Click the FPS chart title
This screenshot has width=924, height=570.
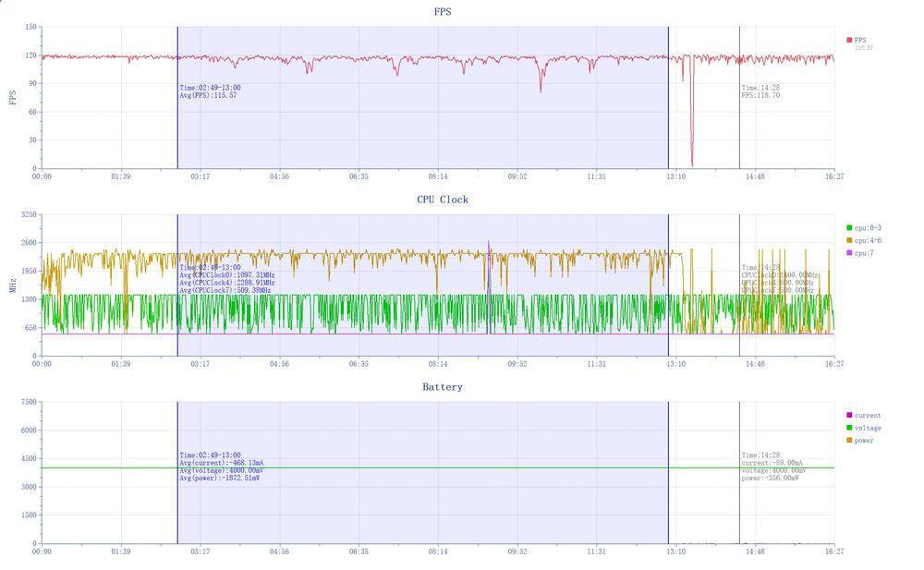[443, 12]
